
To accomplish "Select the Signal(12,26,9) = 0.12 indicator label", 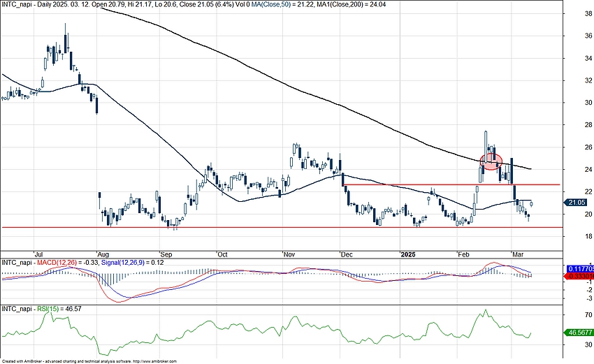I will tap(132, 263).
